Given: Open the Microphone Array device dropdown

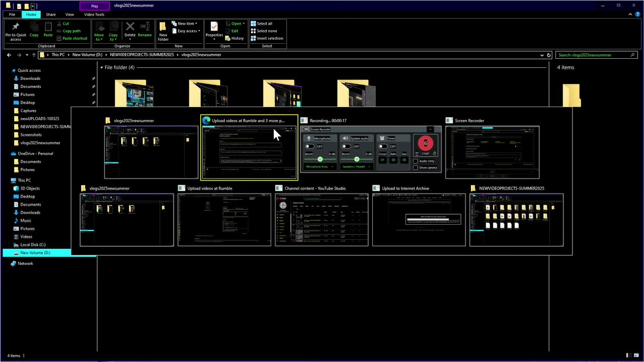Looking at the screenshot, I should tap(319, 166).
